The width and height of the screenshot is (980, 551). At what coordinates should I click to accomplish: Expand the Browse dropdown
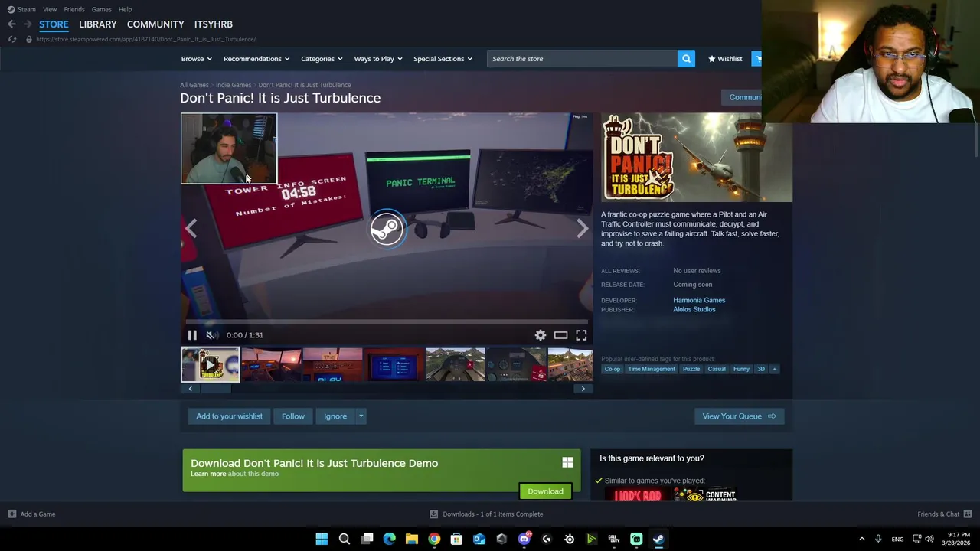click(x=195, y=59)
